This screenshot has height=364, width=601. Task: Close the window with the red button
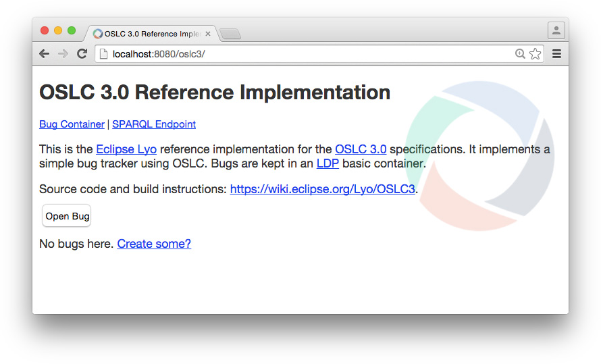click(45, 30)
